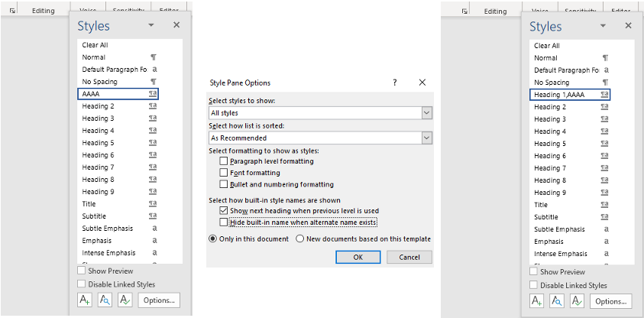The width and height of the screenshot is (644, 318).
Task: Click the help question mark in Style Pane Options
Action: [x=395, y=83]
